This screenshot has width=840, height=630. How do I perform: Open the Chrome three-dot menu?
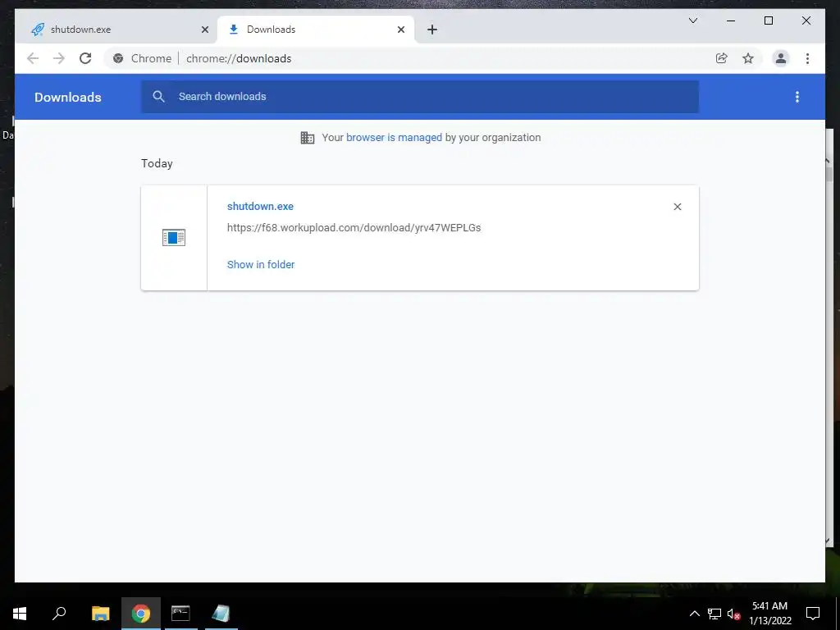click(x=807, y=58)
